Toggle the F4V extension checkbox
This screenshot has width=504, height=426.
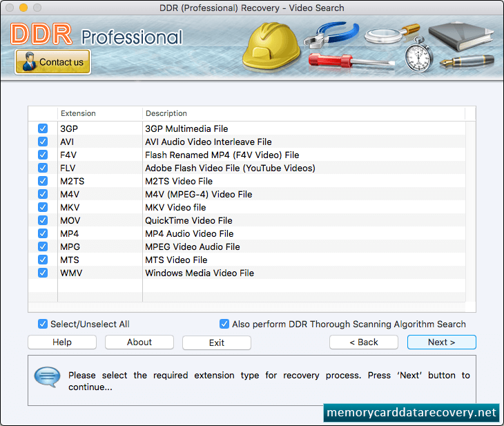(43, 155)
